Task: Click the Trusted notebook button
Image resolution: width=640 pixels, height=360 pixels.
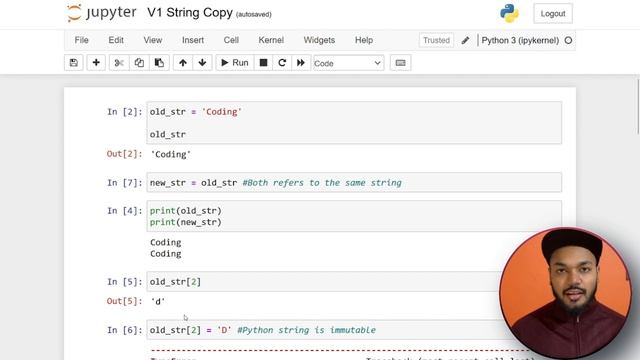Action: point(436,40)
